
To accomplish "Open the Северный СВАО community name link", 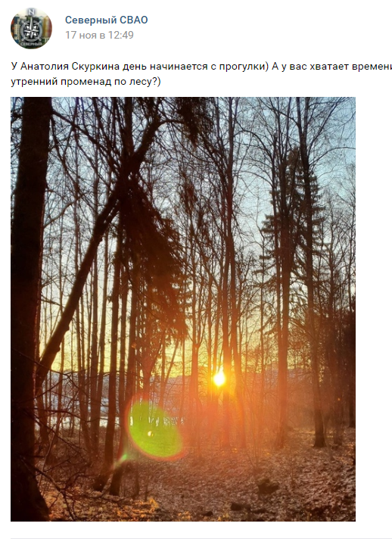I will pyautogui.click(x=107, y=20).
